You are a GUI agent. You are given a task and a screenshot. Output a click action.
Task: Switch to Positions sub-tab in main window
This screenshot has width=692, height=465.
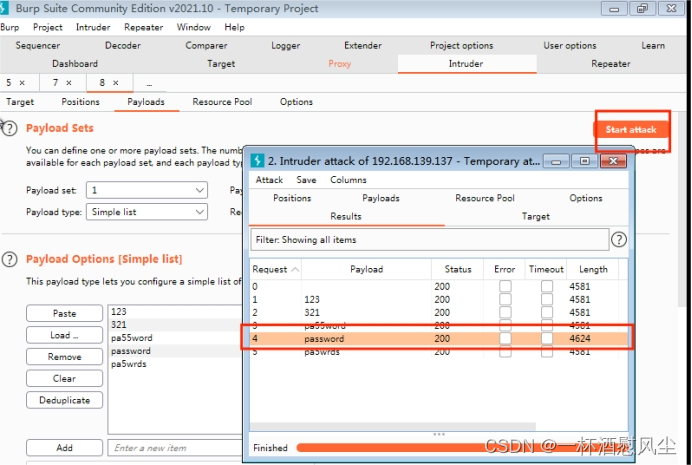(80, 102)
